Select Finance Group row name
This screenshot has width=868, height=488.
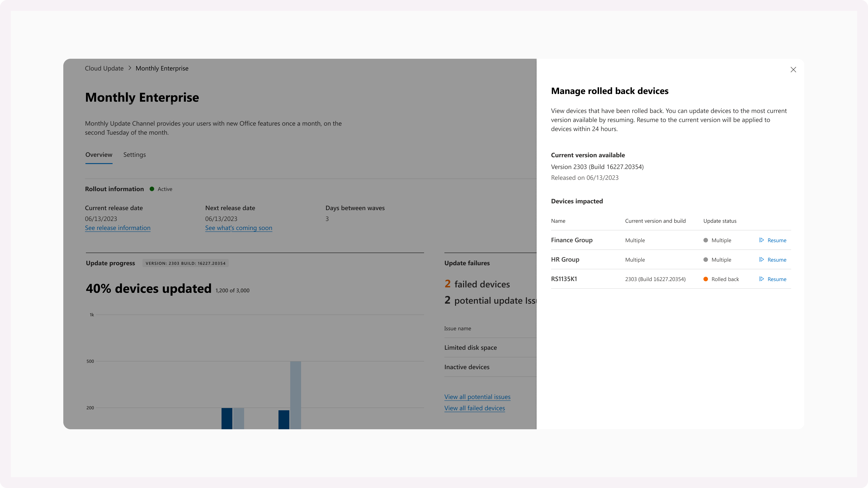572,240
